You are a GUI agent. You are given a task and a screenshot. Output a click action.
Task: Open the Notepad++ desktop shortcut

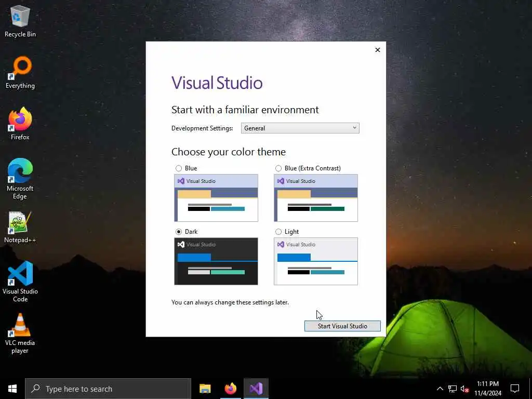[x=20, y=227]
